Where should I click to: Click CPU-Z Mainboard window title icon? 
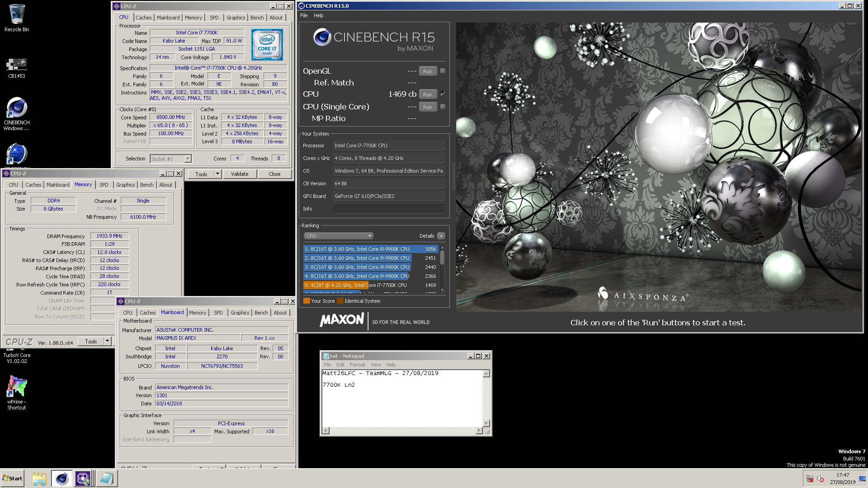(x=121, y=301)
